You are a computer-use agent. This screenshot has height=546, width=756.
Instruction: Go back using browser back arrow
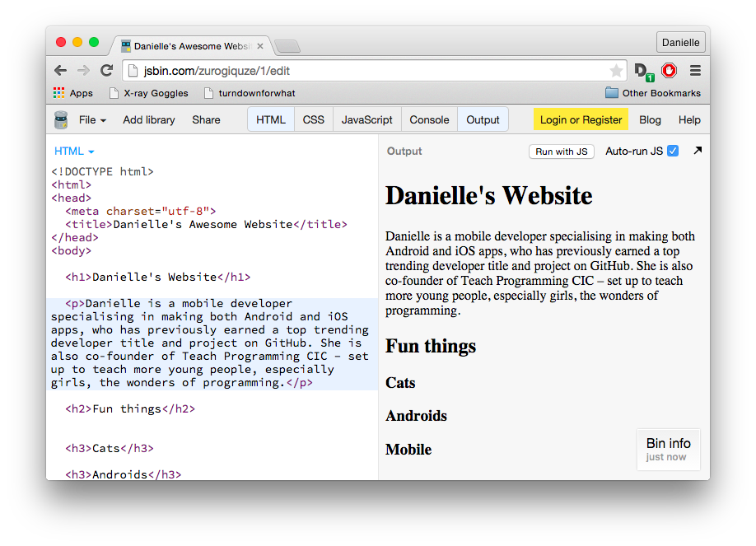click(60, 71)
